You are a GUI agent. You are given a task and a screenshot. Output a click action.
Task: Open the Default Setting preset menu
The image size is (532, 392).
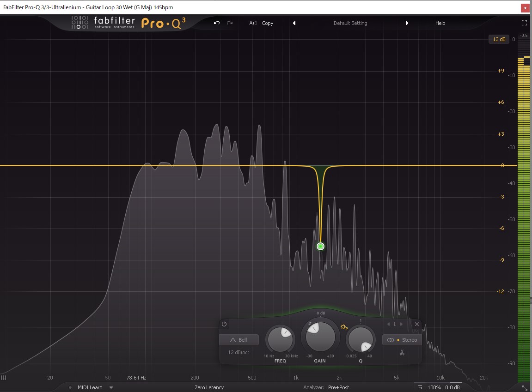pyautogui.click(x=350, y=23)
